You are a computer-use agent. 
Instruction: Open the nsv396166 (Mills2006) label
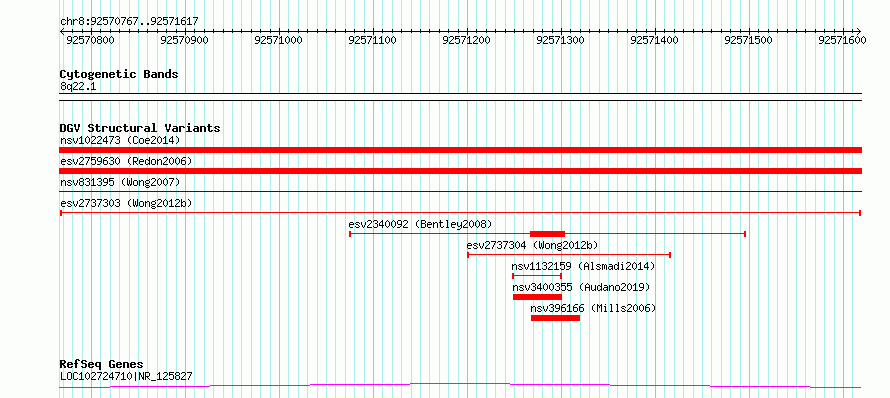pyautogui.click(x=593, y=308)
